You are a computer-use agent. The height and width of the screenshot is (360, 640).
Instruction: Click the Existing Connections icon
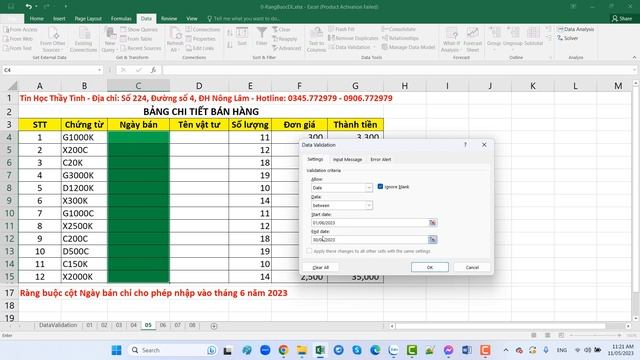pyautogui.click(x=83, y=40)
